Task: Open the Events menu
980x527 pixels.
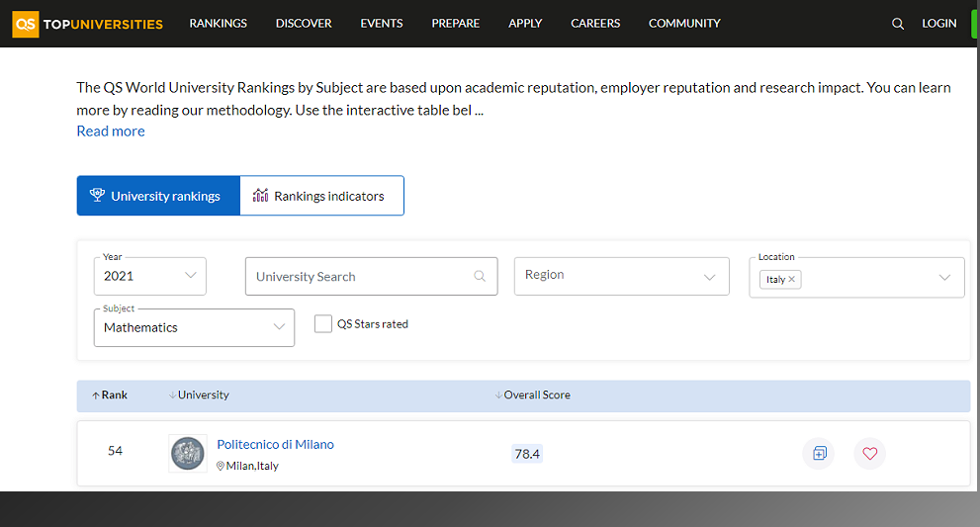Action: (382, 24)
